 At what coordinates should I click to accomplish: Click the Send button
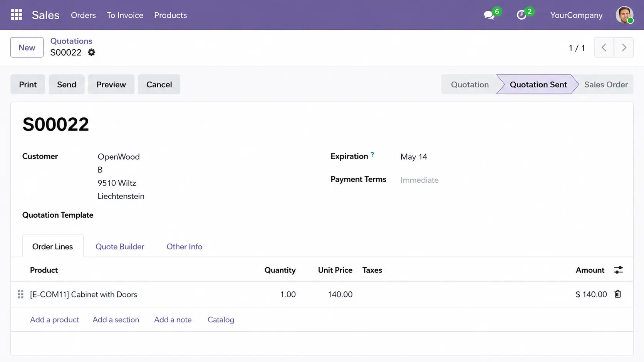click(x=67, y=84)
